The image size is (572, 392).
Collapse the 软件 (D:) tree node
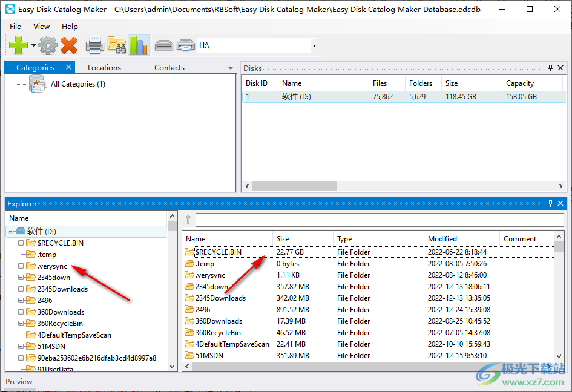pos(10,231)
